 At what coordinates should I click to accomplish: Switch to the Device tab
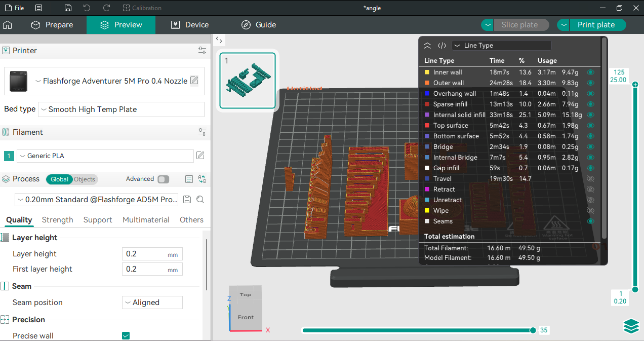(190, 25)
